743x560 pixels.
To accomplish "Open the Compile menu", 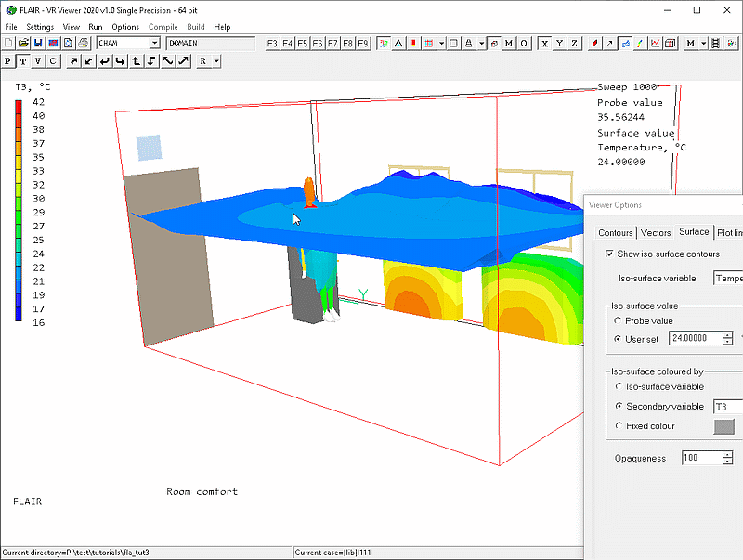I will coord(163,27).
